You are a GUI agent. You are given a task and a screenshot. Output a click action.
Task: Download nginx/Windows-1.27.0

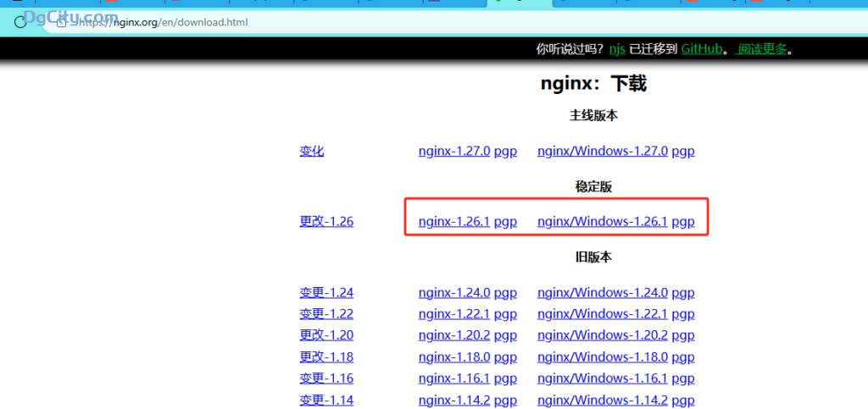[603, 151]
